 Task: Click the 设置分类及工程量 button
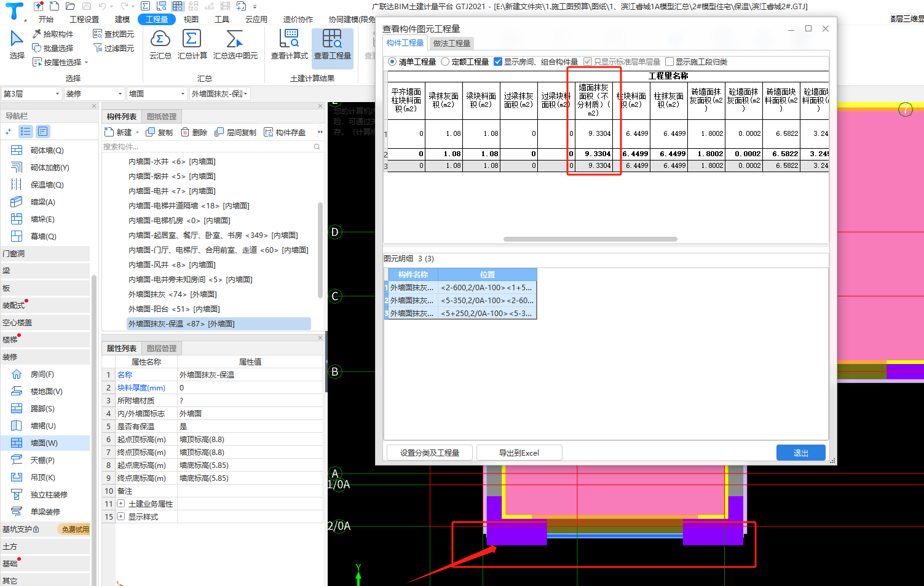pyautogui.click(x=430, y=453)
